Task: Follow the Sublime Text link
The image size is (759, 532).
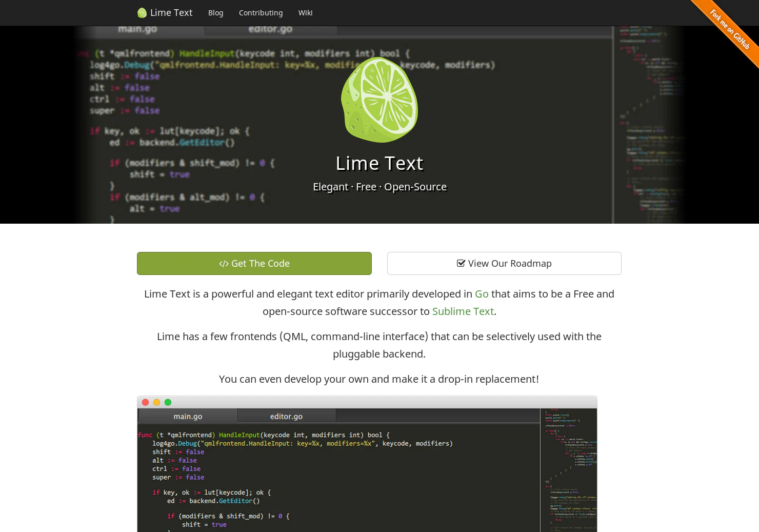Action: (x=463, y=311)
